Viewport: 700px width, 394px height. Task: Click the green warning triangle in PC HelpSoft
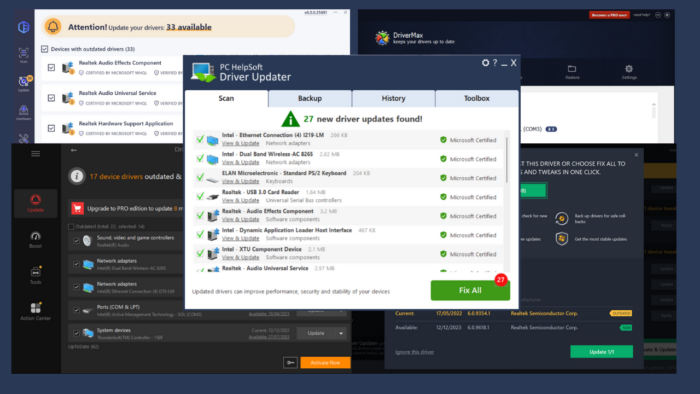[x=290, y=119]
